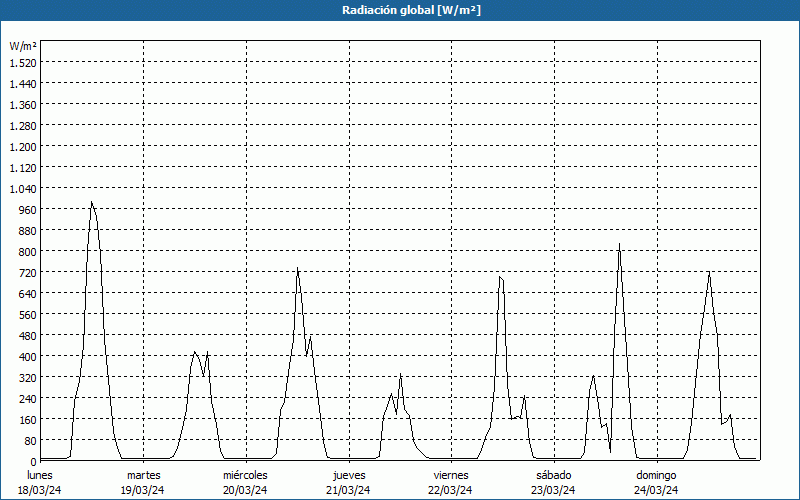Click the 800 axis value
The width and height of the screenshot is (800, 500).
28,252
